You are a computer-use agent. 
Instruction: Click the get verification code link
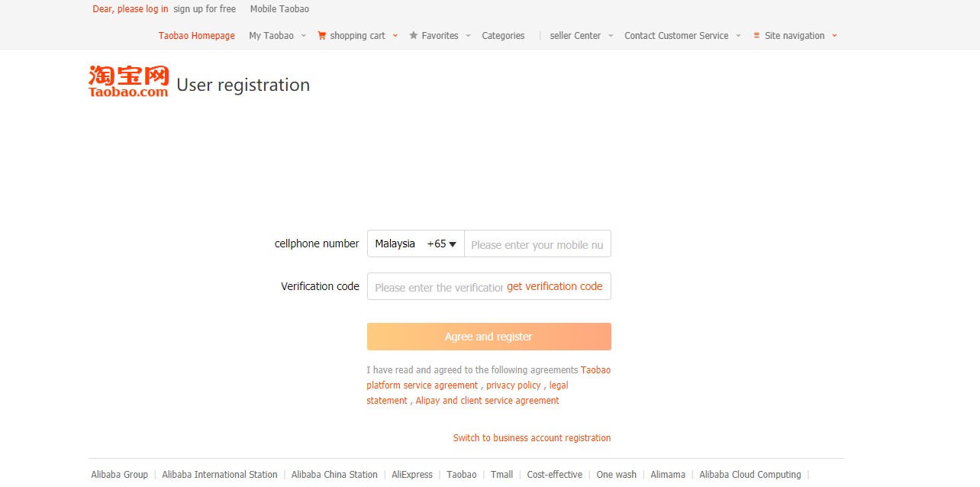click(556, 286)
